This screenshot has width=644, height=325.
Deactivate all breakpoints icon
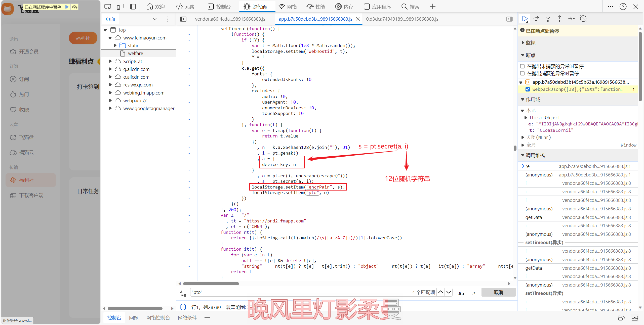(583, 19)
